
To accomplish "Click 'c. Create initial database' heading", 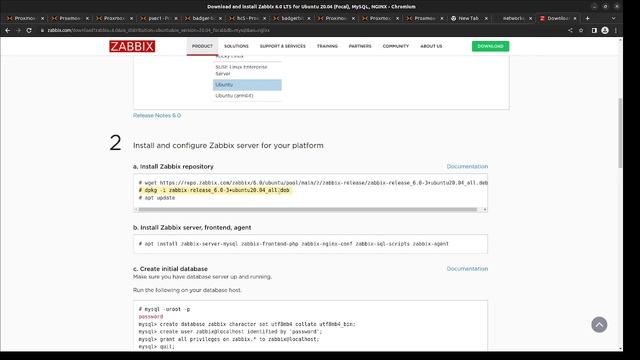I will (170, 269).
